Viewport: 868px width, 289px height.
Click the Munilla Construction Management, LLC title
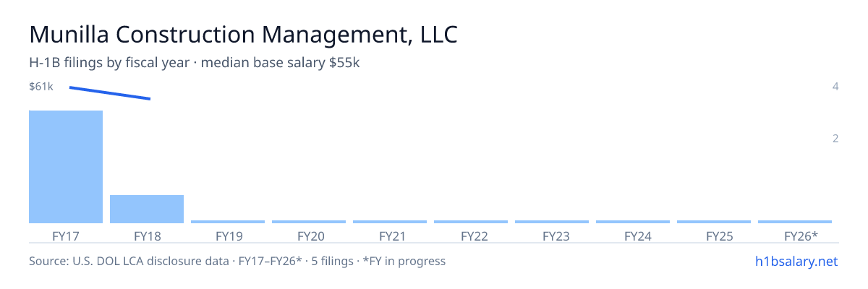pos(243,34)
